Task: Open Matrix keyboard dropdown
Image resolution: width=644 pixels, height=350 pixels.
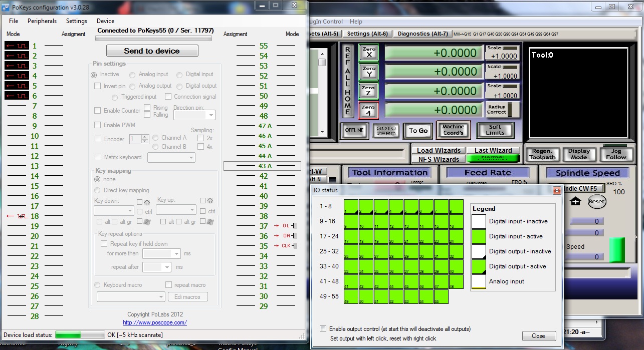Action: (171, 157)
